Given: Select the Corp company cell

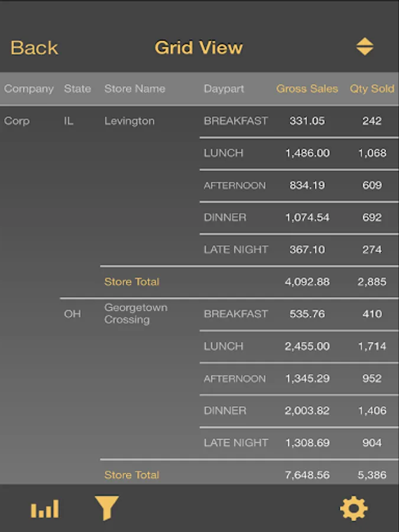Looking at the screenshot, I should [x=17, y=121].
